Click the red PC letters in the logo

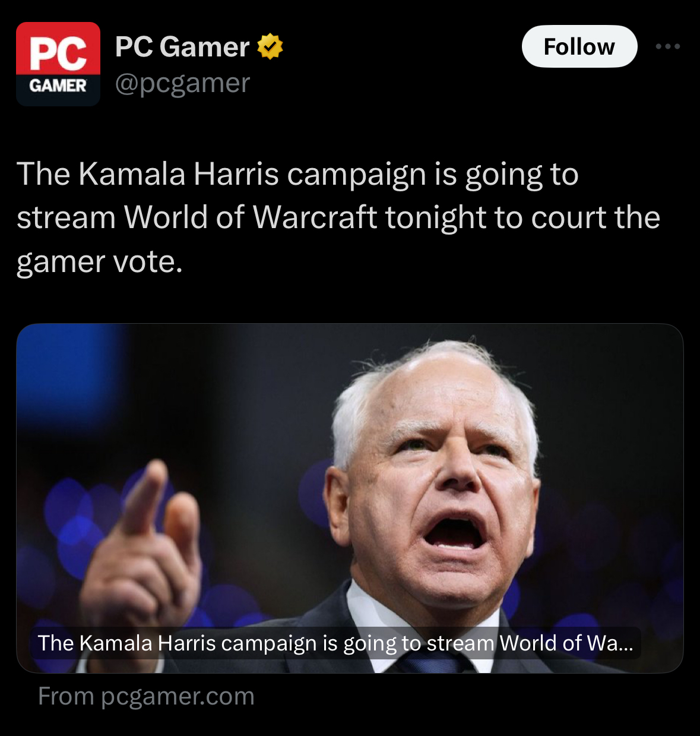click(58, 53)
